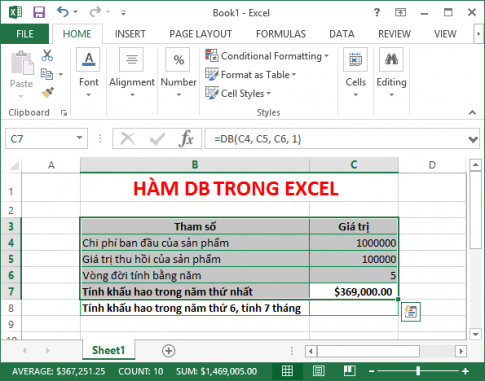Open the Name Box dropdown arrow

tap(79, 138)
